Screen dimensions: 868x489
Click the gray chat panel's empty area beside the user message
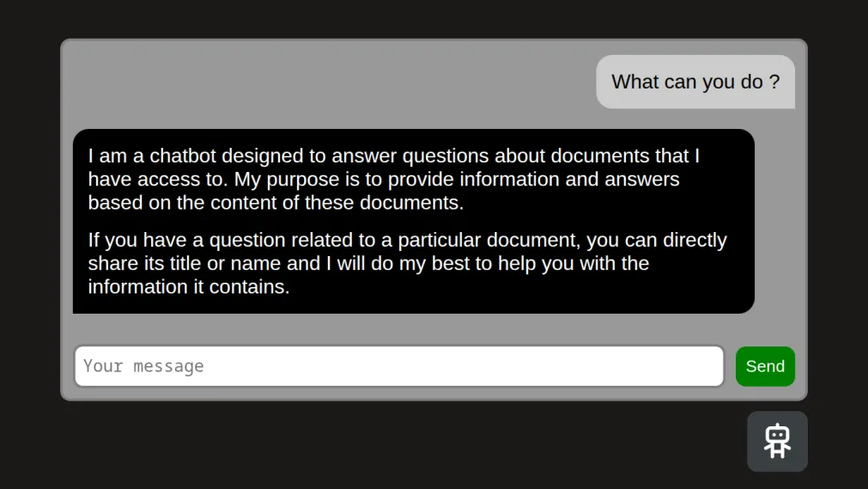(326, 82)
